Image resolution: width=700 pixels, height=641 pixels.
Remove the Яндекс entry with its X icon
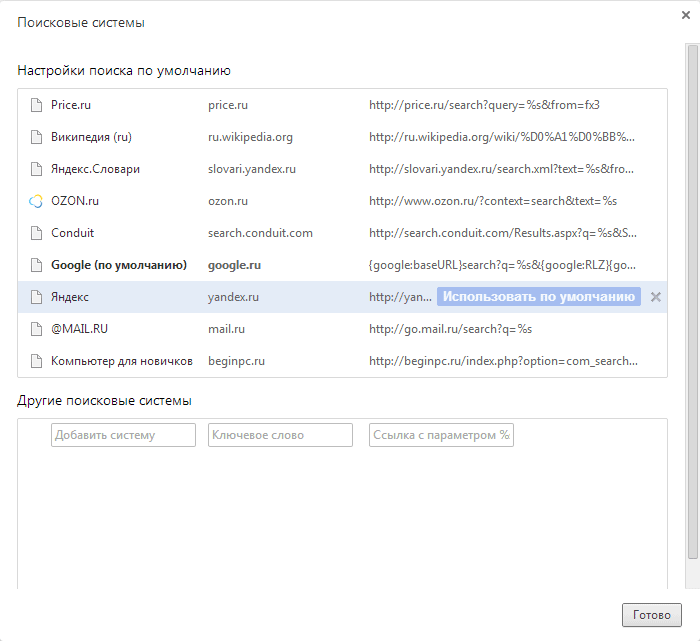[x=655, y=297]
